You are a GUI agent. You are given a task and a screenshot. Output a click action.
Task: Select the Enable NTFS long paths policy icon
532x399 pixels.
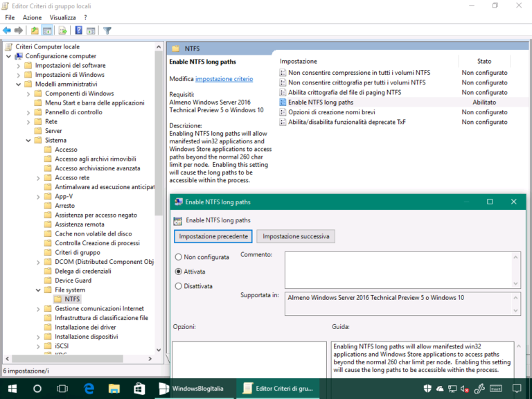(x=283, y=102)
